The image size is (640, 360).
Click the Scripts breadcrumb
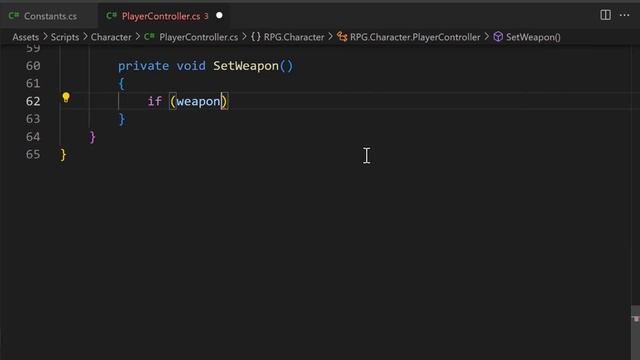point(64,37)
